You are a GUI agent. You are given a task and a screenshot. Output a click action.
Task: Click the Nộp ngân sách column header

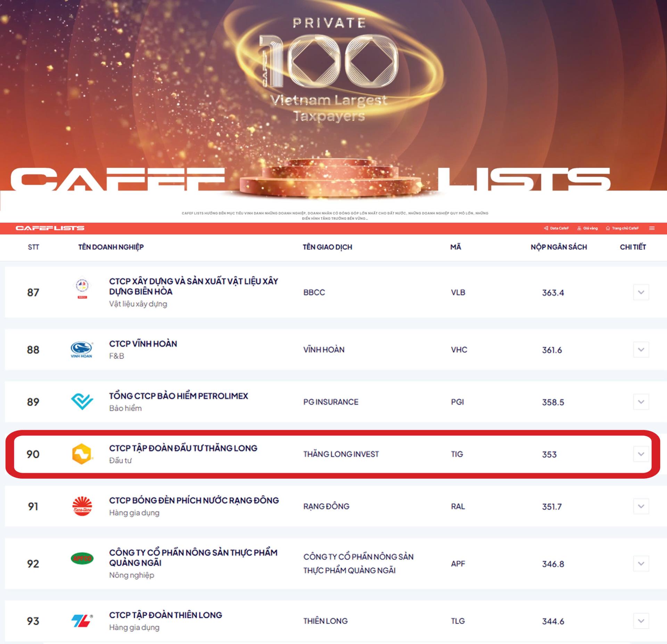pyautogui.click(x=559, y=247)
